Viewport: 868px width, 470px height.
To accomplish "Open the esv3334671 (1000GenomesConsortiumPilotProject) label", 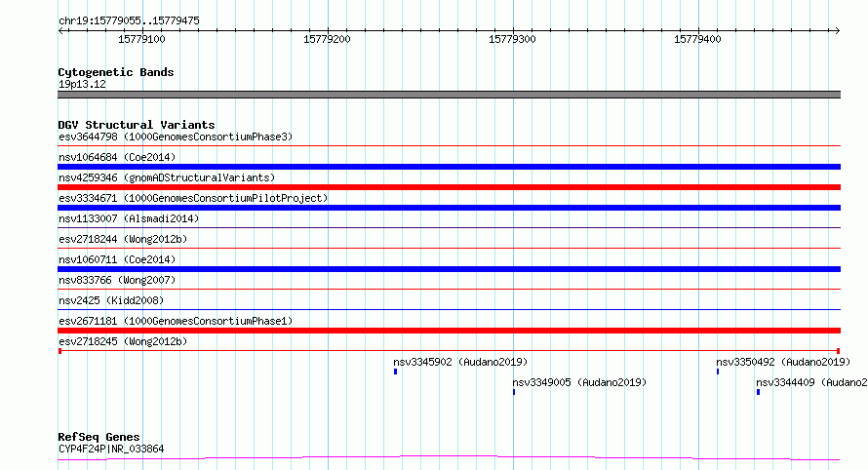I will [x=193, y=198].
